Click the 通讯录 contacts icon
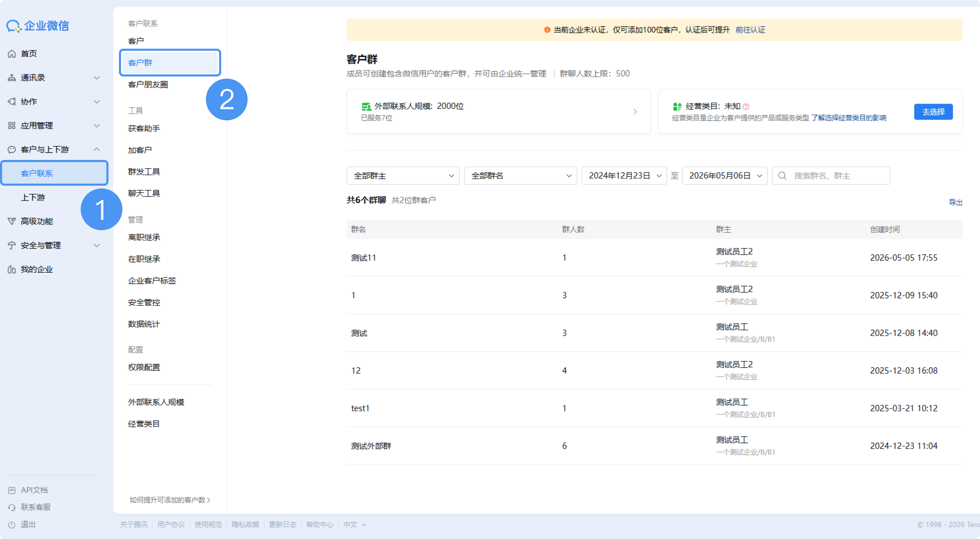Viewport: 980px width, 539px height. tap(12, 78)
